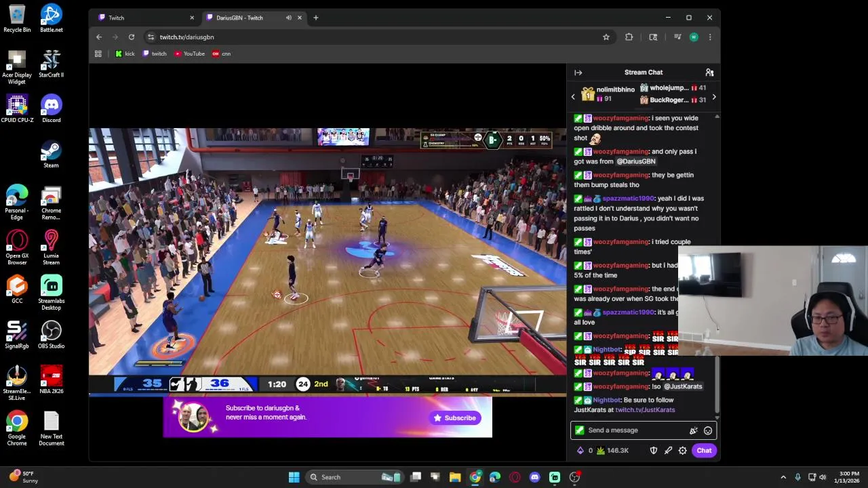Open File Explorer from taskbar

pyautogui.click(x=455, y=477)
